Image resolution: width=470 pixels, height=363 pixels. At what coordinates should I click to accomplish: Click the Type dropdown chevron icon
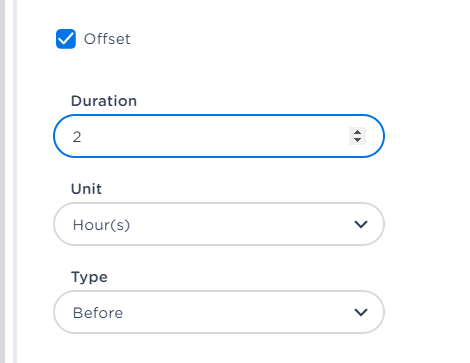361,312
